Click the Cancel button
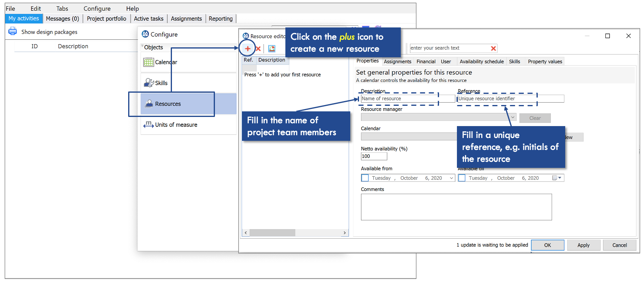644x284 pixels. [620, 245]
